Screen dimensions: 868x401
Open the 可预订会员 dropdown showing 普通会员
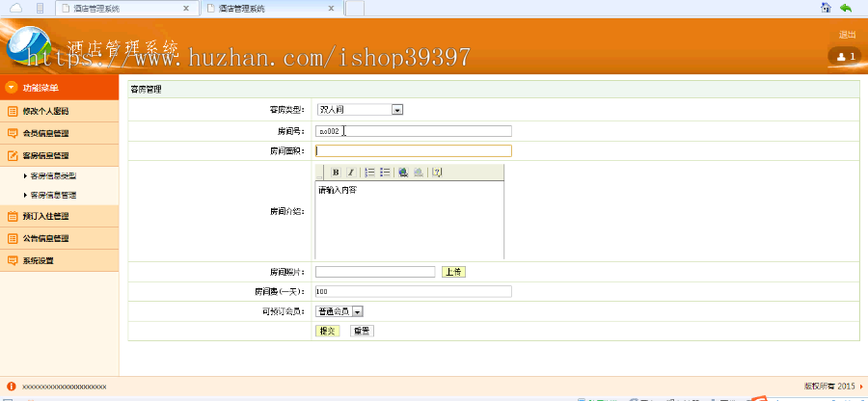pyautogui.click(x=339, y=311)
